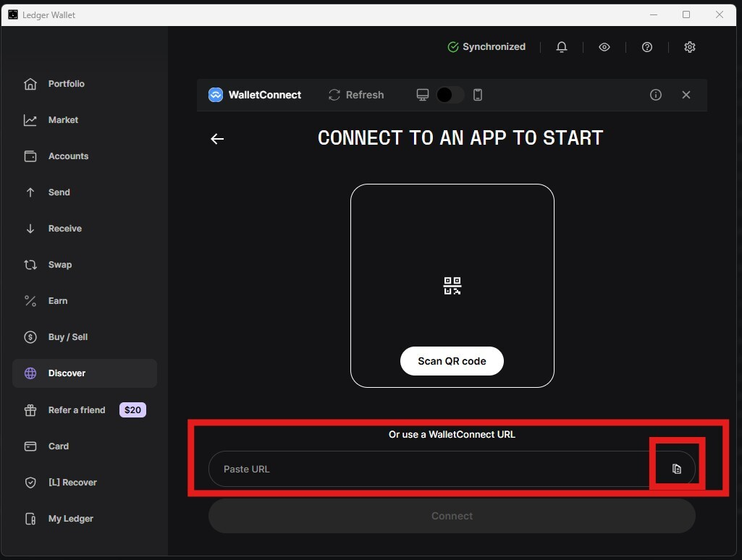Open notifications bell
Viewport: 742px width, 560px height.
[562, 47]
